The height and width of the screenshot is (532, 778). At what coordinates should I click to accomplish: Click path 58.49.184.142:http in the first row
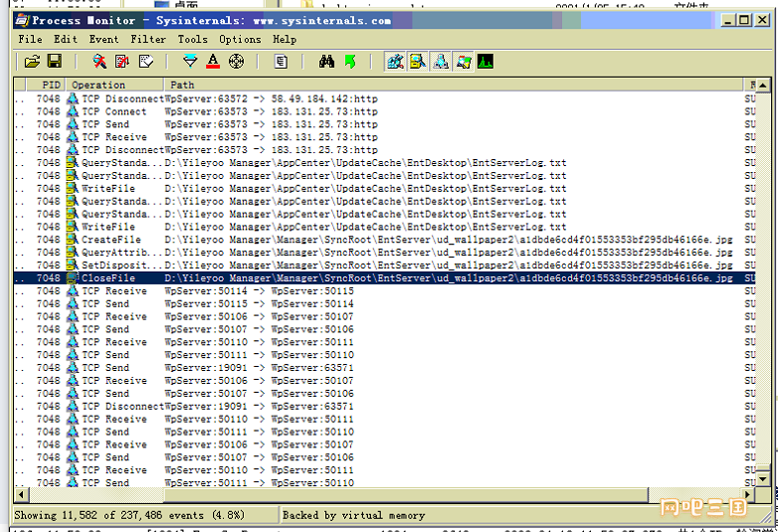324,98
